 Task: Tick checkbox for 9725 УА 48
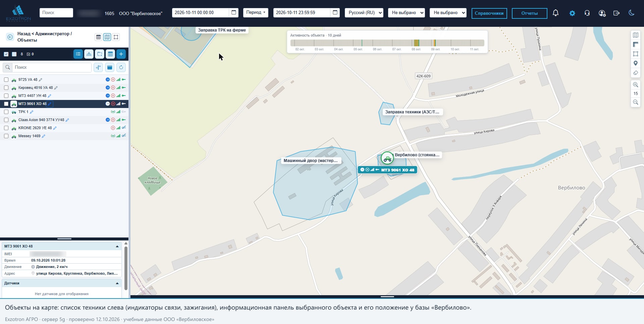(x=6, y=79)
